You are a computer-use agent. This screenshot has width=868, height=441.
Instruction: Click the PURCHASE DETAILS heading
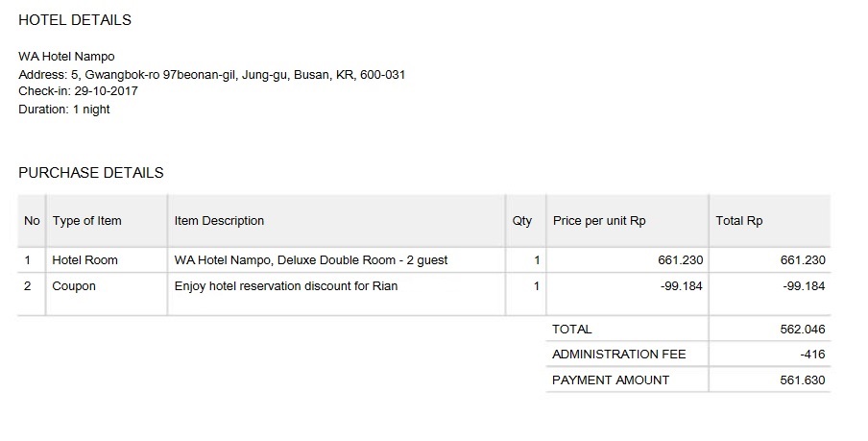(x=91, y=173)
